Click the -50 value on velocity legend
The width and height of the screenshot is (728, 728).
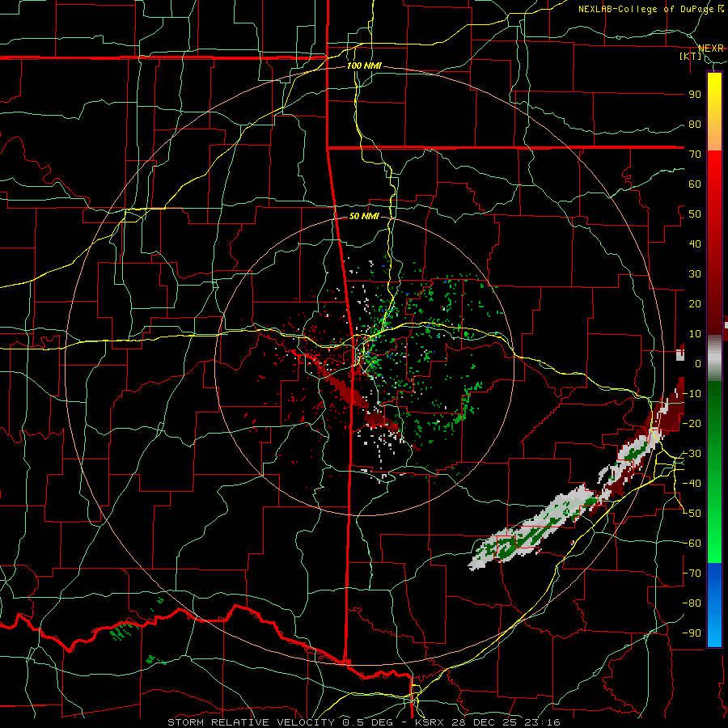coord(692,514)
